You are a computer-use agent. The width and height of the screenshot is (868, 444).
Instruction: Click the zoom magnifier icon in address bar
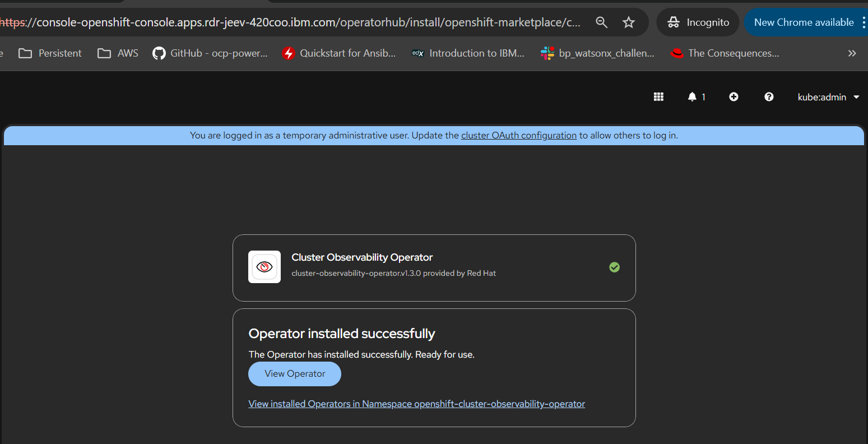click(601, 22)
